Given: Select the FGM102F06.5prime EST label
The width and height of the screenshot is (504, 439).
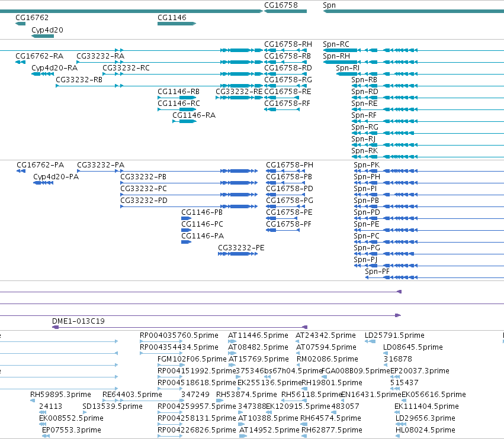Looking at the screenshot, I should 192,359.
